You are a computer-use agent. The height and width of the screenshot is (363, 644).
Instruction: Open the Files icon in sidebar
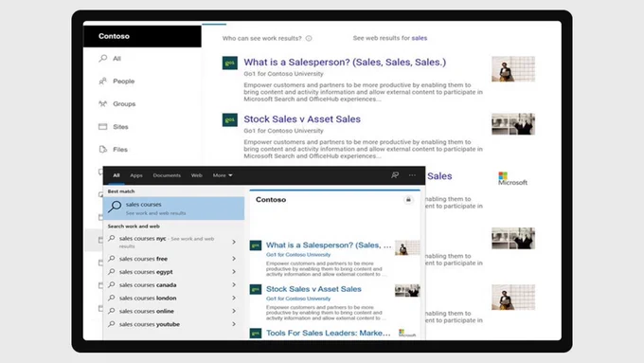coord(102,149)
